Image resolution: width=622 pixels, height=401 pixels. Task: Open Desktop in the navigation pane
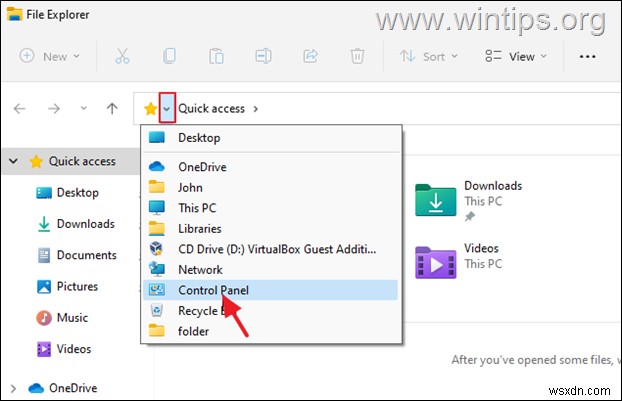click(x=78, y=193)
